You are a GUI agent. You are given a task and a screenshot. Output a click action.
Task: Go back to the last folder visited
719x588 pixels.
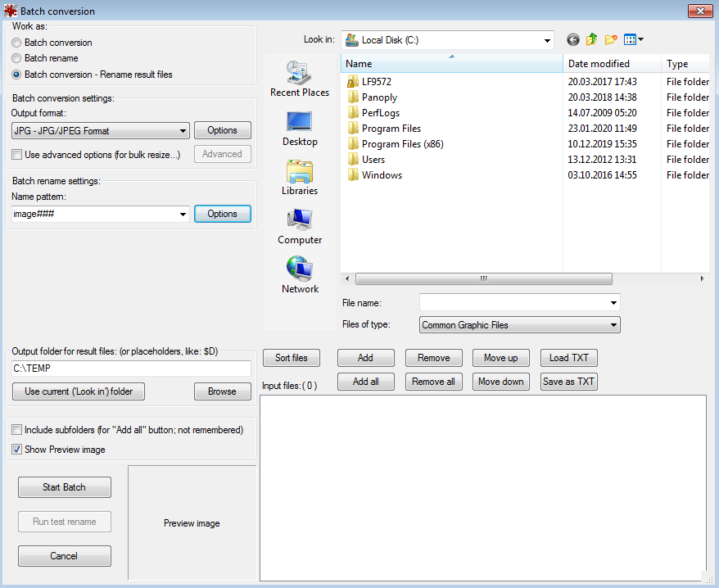[x=572, y=39]
